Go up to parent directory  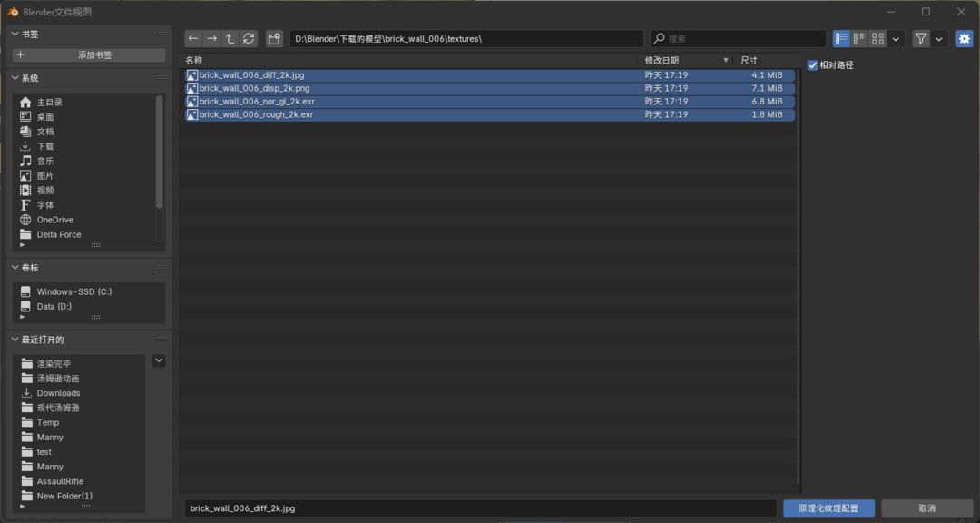230,39
